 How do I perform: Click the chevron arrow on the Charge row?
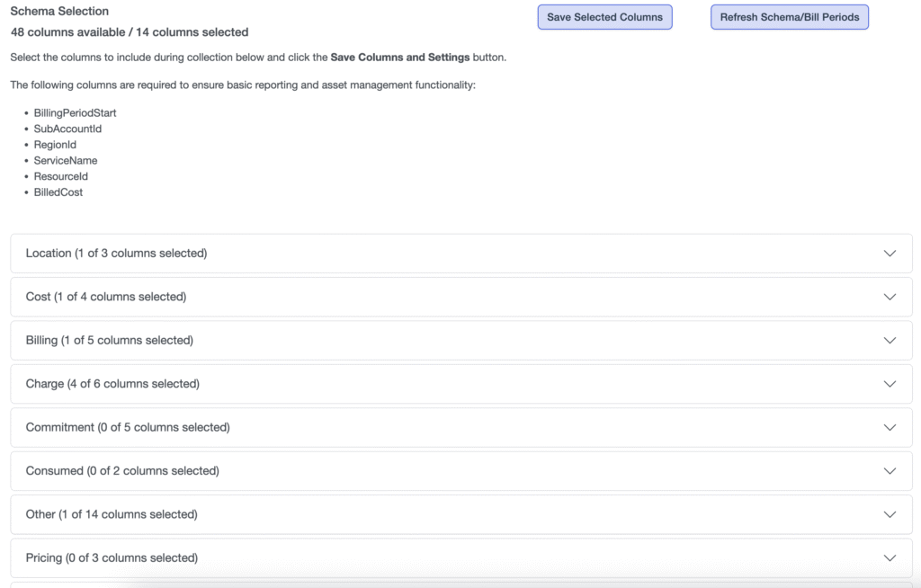[x=890, y=384]
